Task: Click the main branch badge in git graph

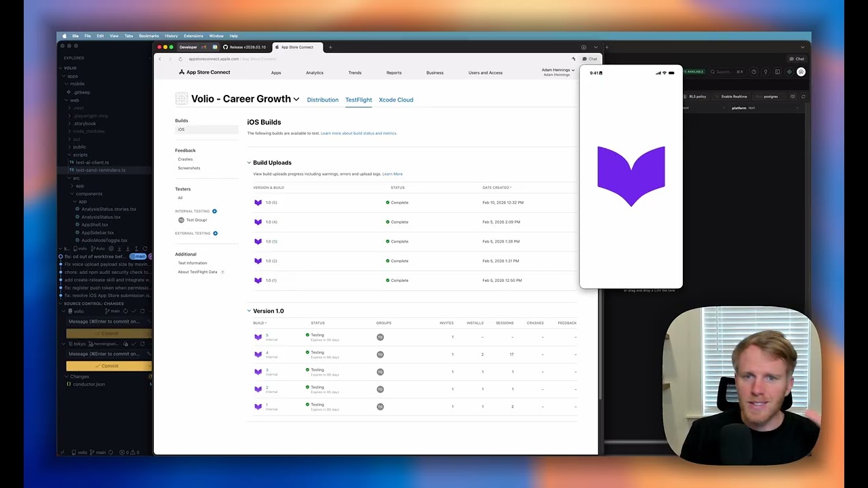Action: pyautogui.click(x=138, y=257)
